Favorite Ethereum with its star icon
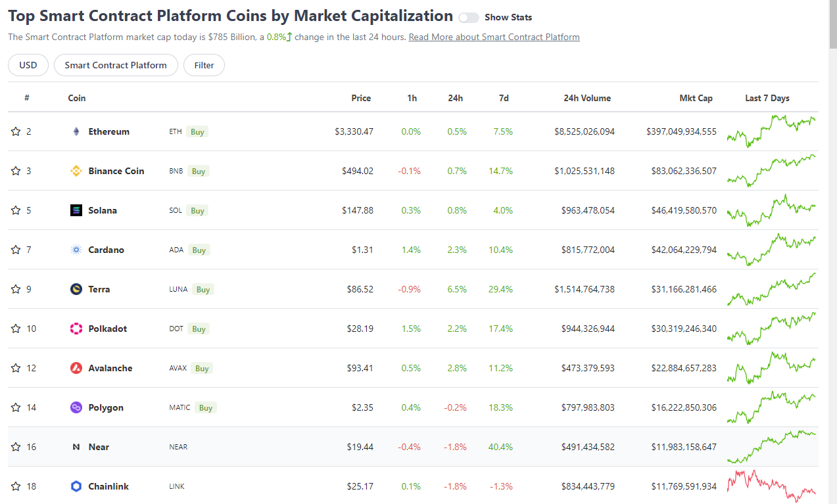 (16, 131)
